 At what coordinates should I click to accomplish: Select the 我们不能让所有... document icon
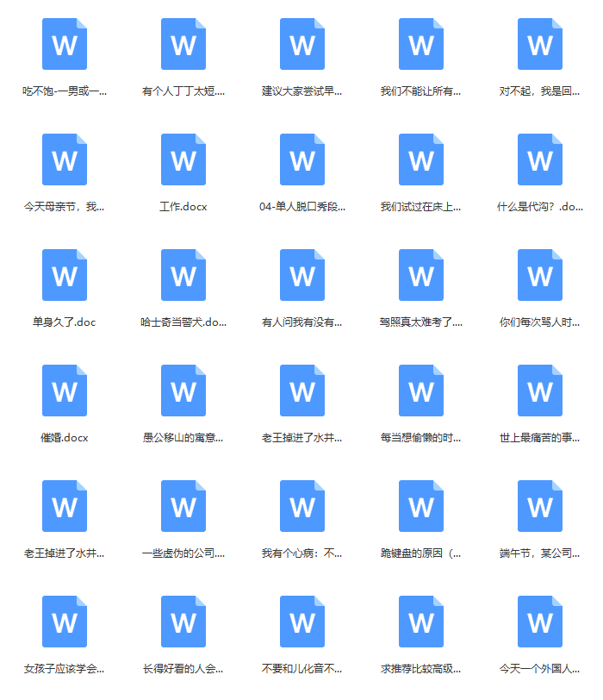(421, 44)
